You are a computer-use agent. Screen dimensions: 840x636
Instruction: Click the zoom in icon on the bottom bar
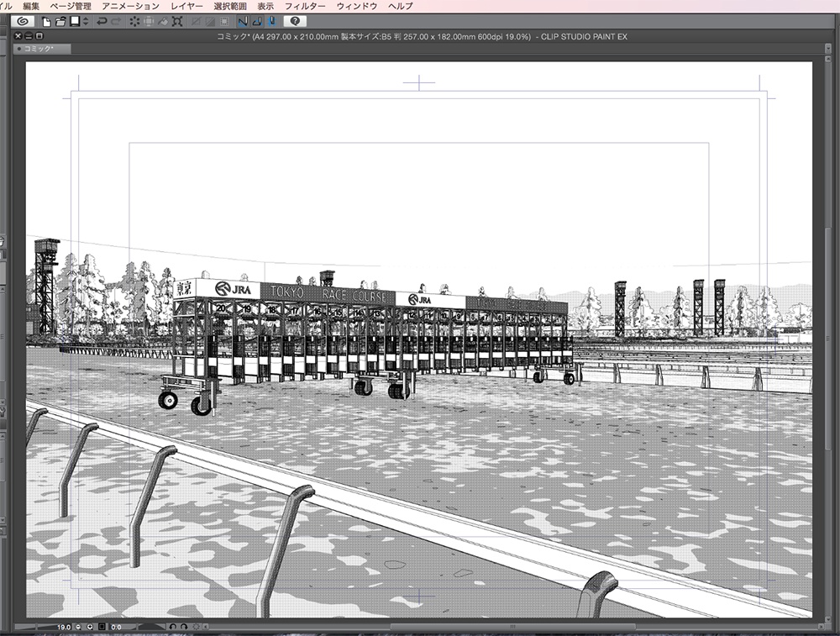pos(90,626)
